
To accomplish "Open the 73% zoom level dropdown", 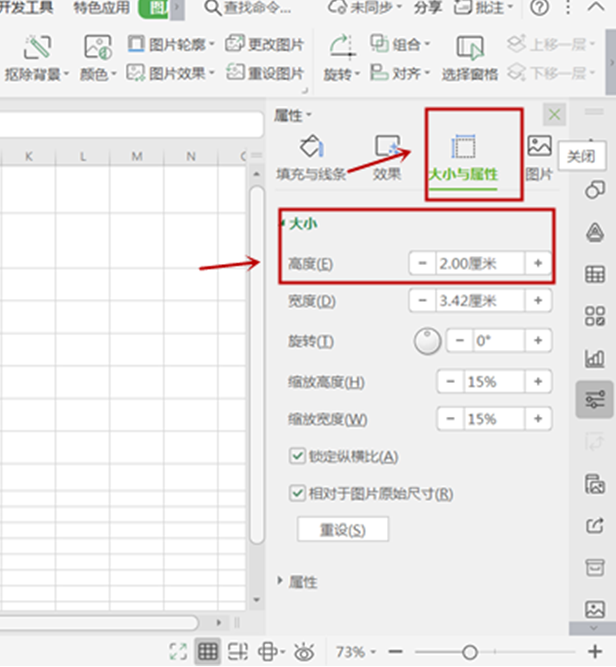I will [x=356, y=651].
